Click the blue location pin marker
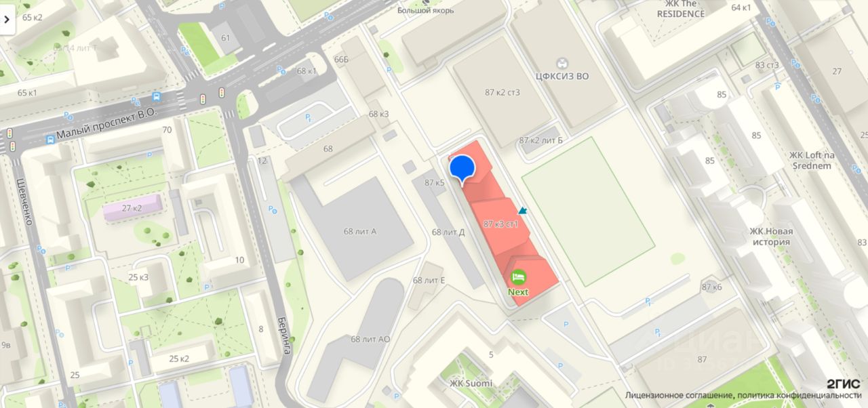 (x=463, y=169)
